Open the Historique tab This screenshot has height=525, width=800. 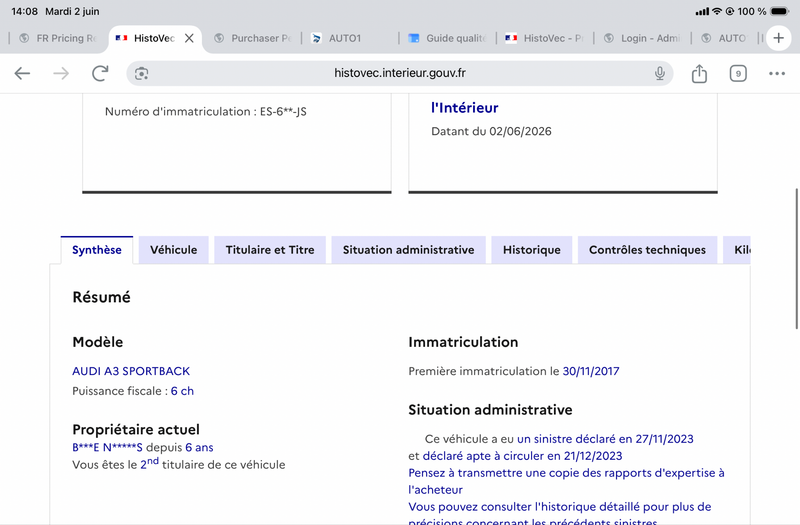click(x=532, y=250)
